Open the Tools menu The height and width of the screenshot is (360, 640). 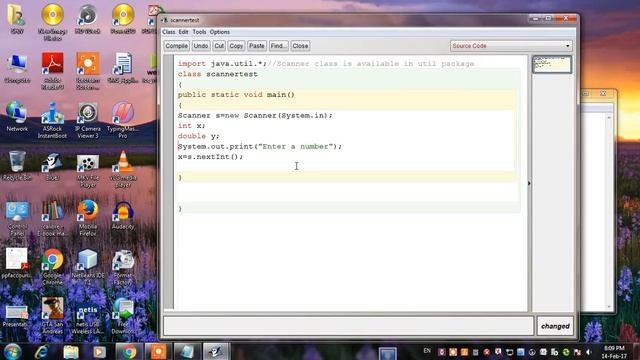pyautogui.click(x=199, y=32)
